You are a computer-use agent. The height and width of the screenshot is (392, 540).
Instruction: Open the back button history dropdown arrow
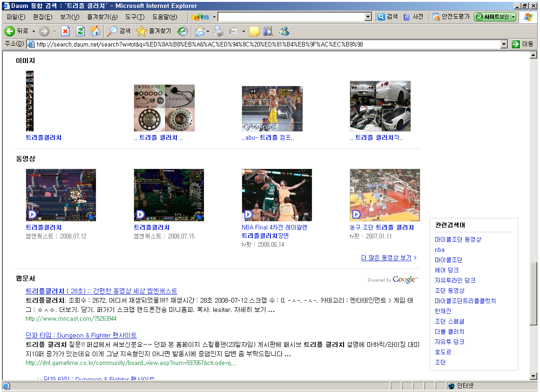click(x=34, y=31)
